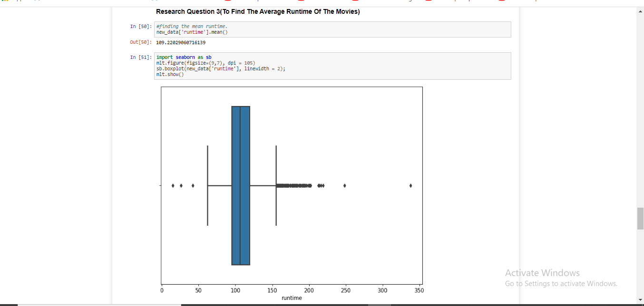Click the first red bookmark favicon on the bookmarks bar
The width and height of the screenshot is (644, 306).
pyautogui.click(x=227, y=1)
